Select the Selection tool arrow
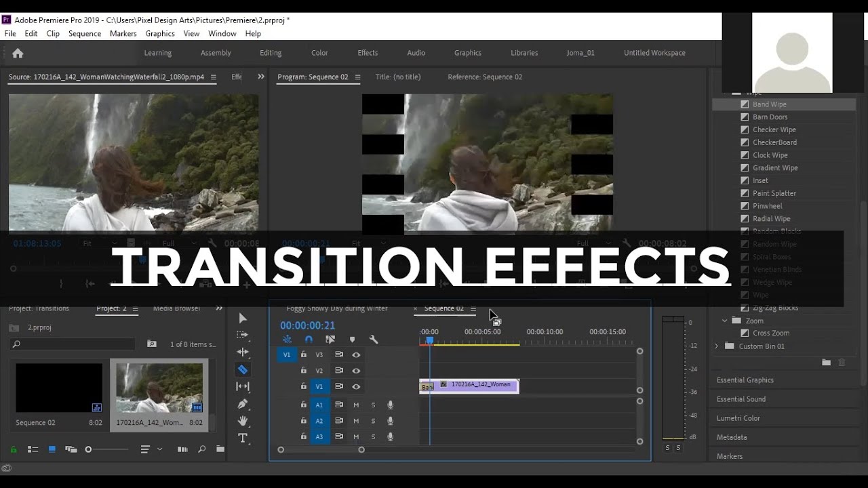The image size is (868, 488). point(243,319)
